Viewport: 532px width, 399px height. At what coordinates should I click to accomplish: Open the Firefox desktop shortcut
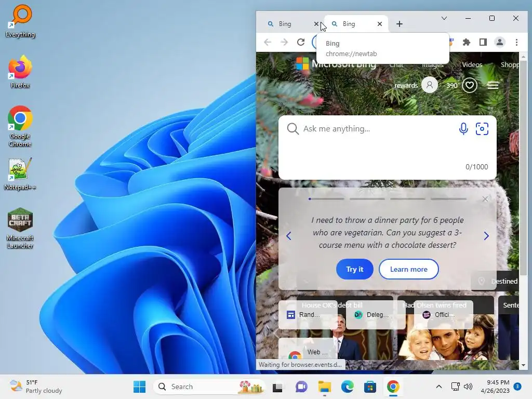pos(20,72)
